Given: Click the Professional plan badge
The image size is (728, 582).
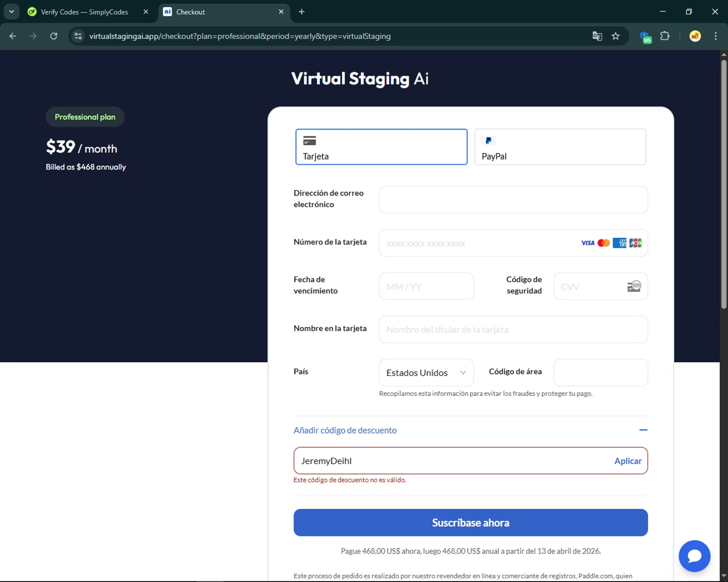Looking at the screenshot, I should [85, 117].
